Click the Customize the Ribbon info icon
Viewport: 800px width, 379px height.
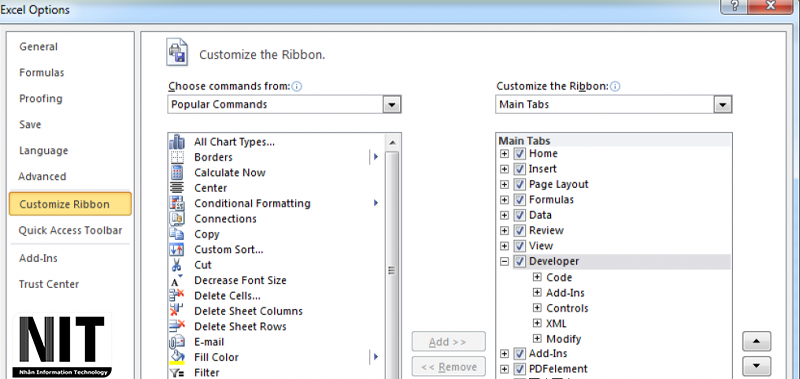click(x=615, y=86)
